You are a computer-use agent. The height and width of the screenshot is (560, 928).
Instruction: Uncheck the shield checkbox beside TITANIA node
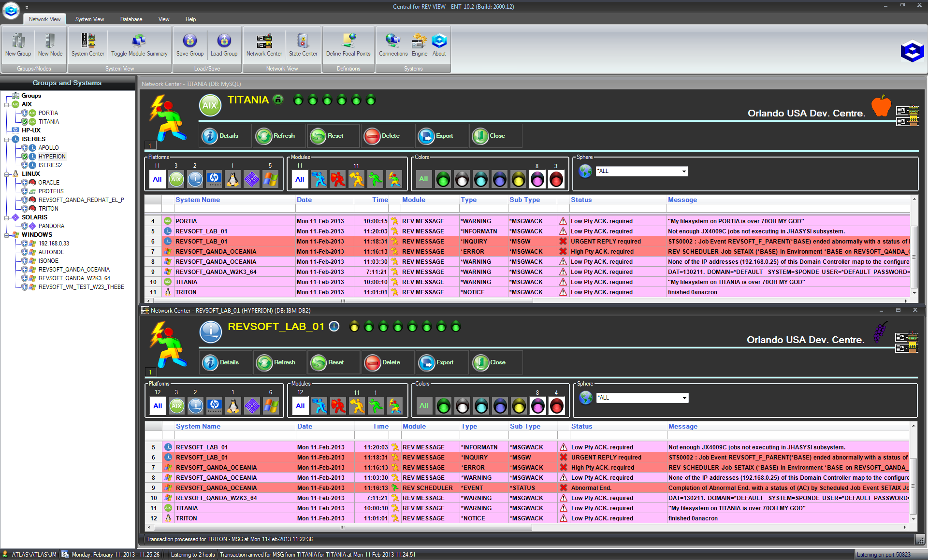[25, 122]
